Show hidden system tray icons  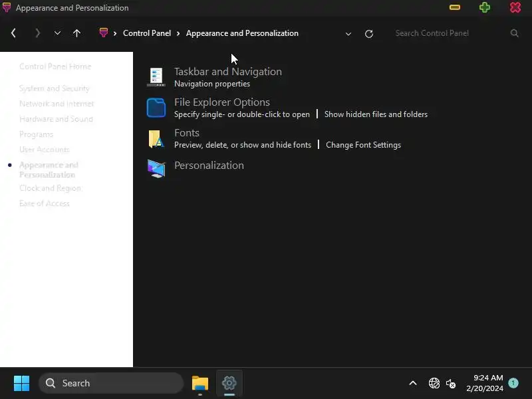[413, 384]
